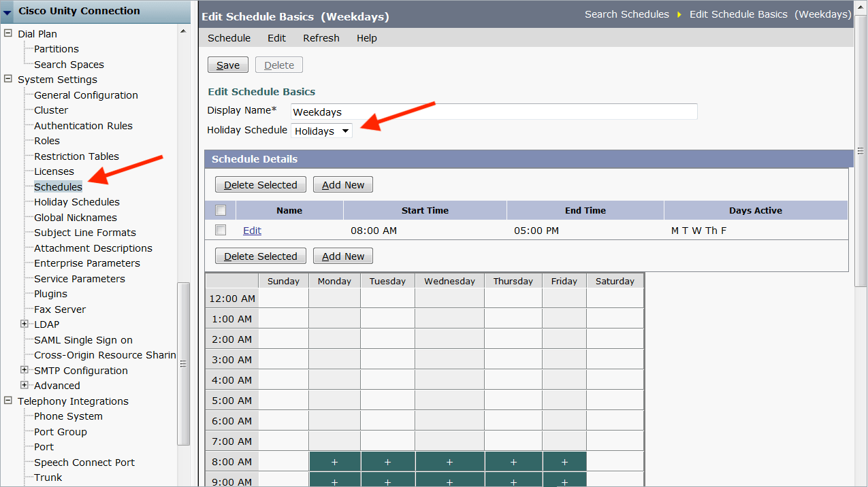The width and height of the screenshot is (868, 487).
Task: Open the Edit menu
Action: [x=276, y=38]
